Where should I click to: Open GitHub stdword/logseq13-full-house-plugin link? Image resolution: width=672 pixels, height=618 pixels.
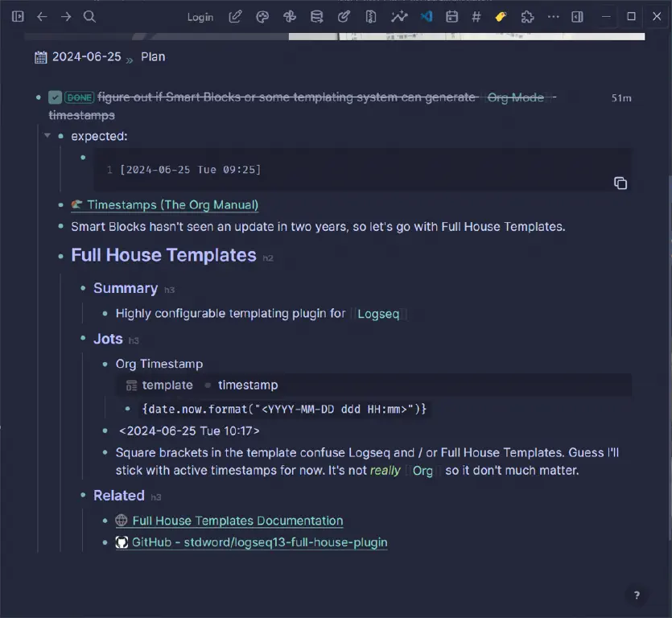point(259,542)
